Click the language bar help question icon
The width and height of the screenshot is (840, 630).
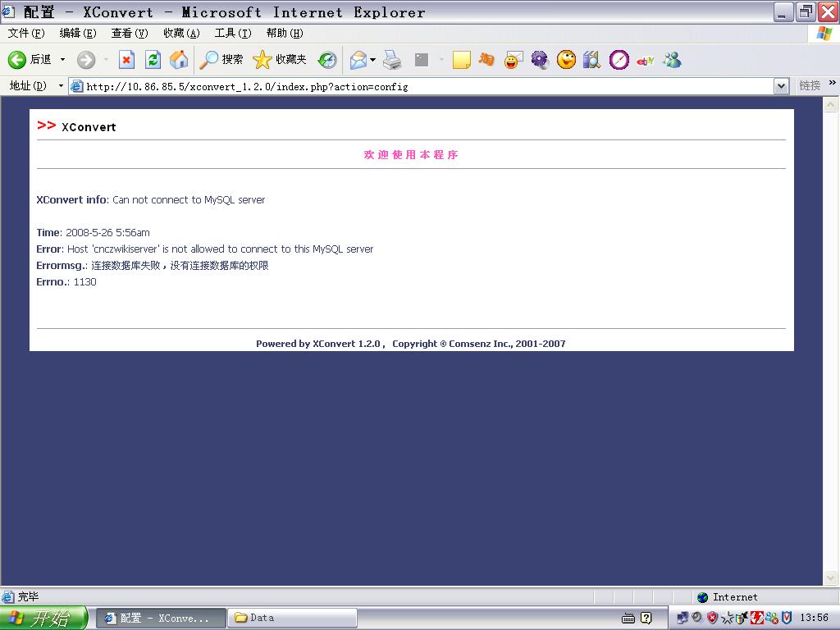(x=646, y=619)
